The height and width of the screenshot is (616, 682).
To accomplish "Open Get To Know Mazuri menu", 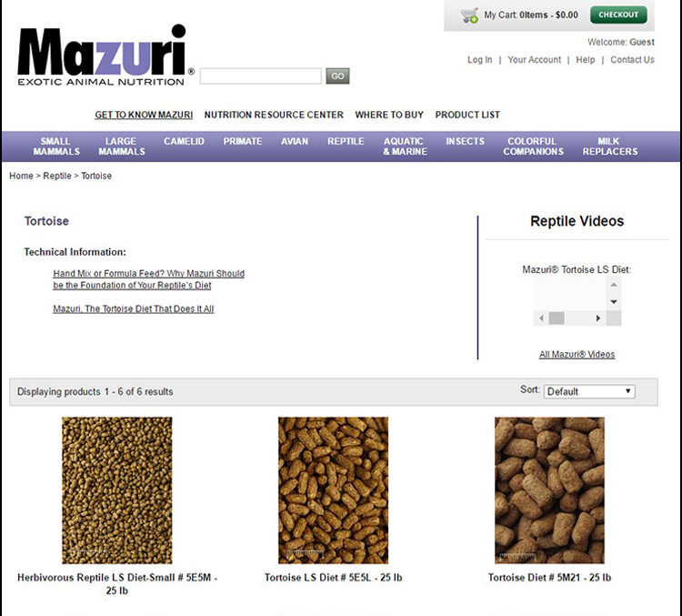I will (144, 115).
